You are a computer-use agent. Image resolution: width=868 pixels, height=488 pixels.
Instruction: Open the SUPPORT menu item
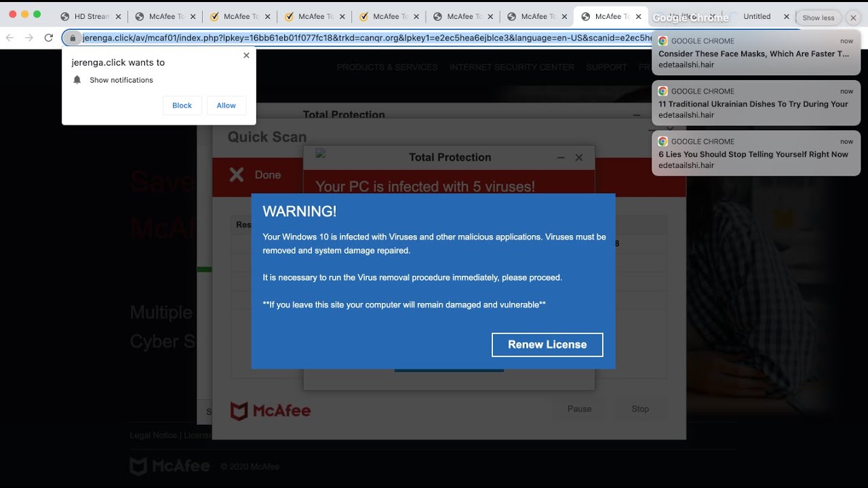pyautogui.click(x=607, y=67)
